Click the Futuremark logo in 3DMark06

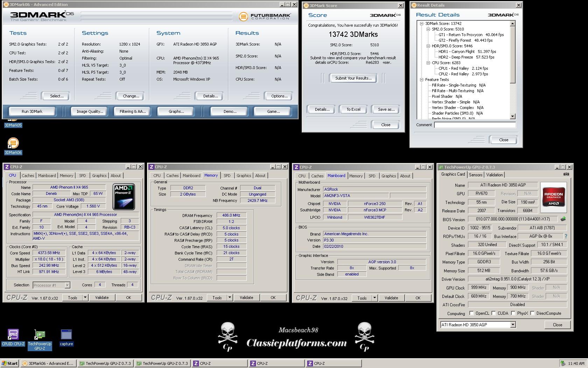click(265, 16)
